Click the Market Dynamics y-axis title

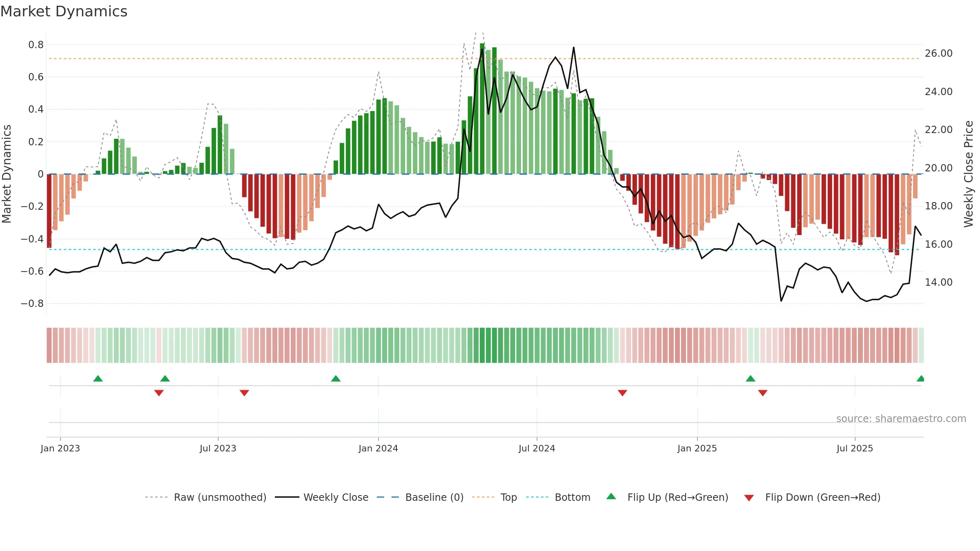(7, 174)
